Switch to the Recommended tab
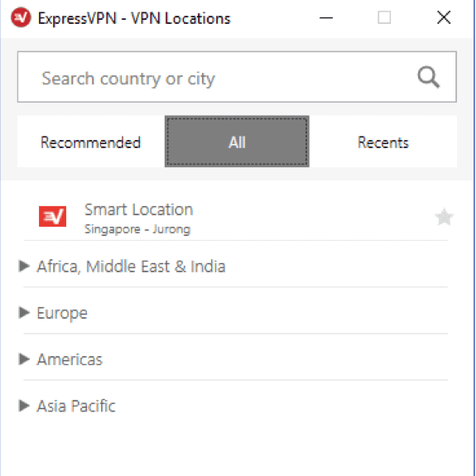Screen dimensions: 476x476 pyautogui.click(x=91, y=142)
